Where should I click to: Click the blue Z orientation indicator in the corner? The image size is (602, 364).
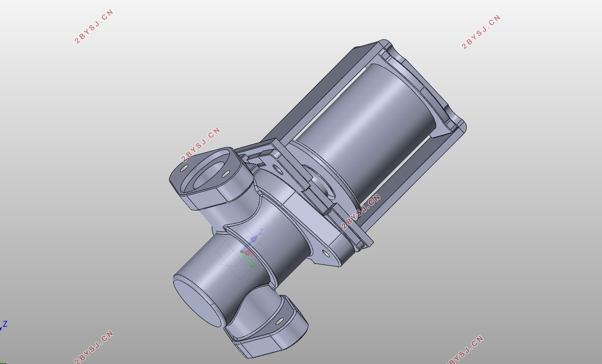click(x=5, y=324)
